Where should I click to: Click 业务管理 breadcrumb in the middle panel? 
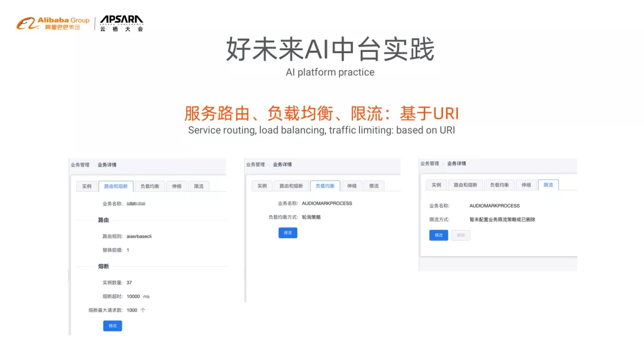pos(255,164)
